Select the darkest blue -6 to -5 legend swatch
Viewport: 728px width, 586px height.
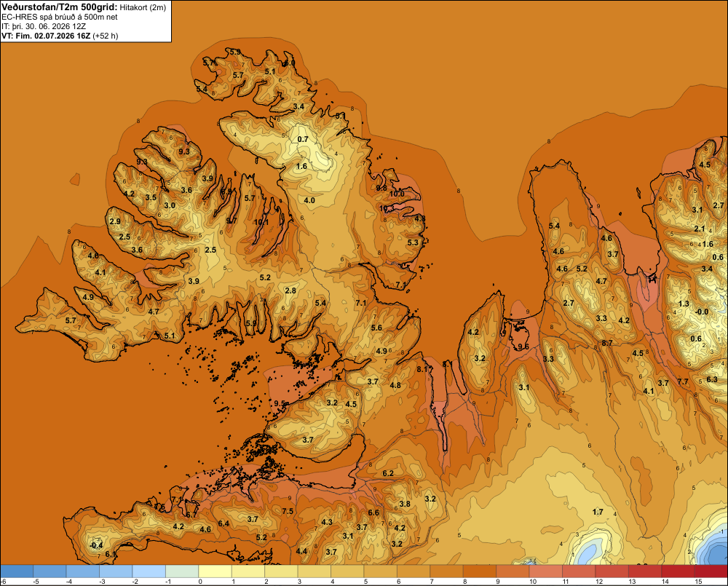point(17,571)
